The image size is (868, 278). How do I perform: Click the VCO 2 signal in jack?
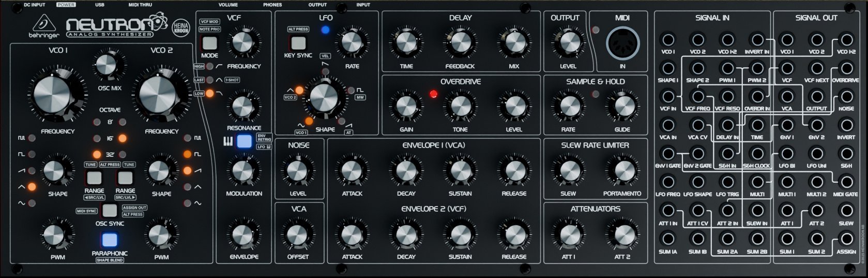pos(697,39)
